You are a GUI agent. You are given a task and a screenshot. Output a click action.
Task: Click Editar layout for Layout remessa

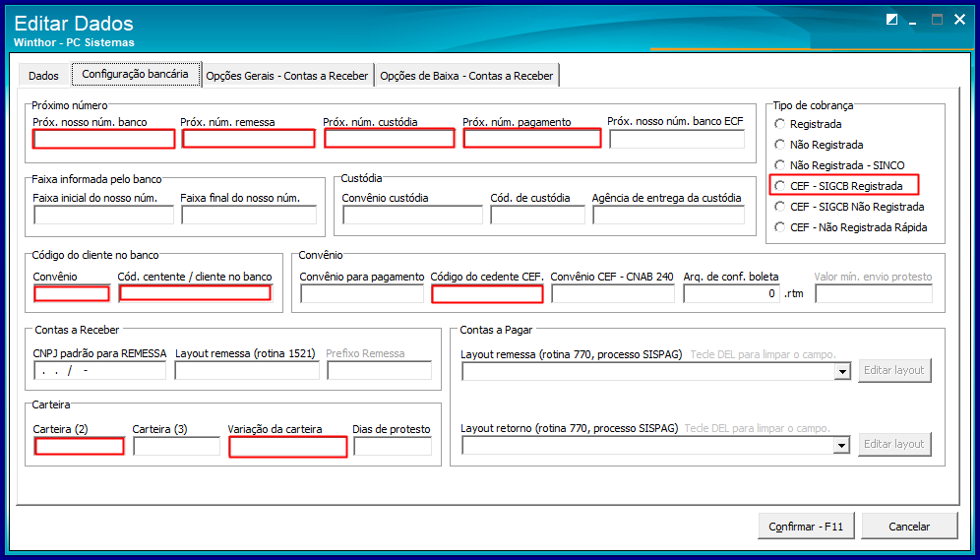(x=894, y=371)
